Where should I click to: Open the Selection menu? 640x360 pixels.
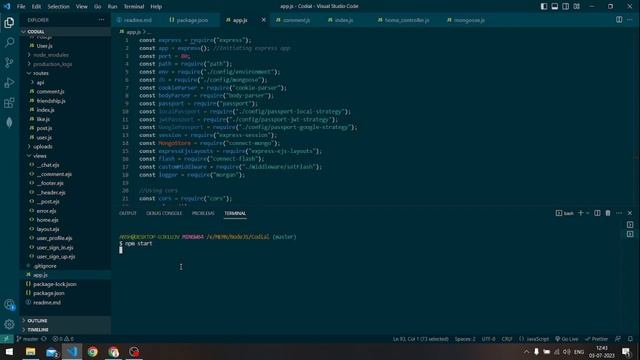[58, 7]
